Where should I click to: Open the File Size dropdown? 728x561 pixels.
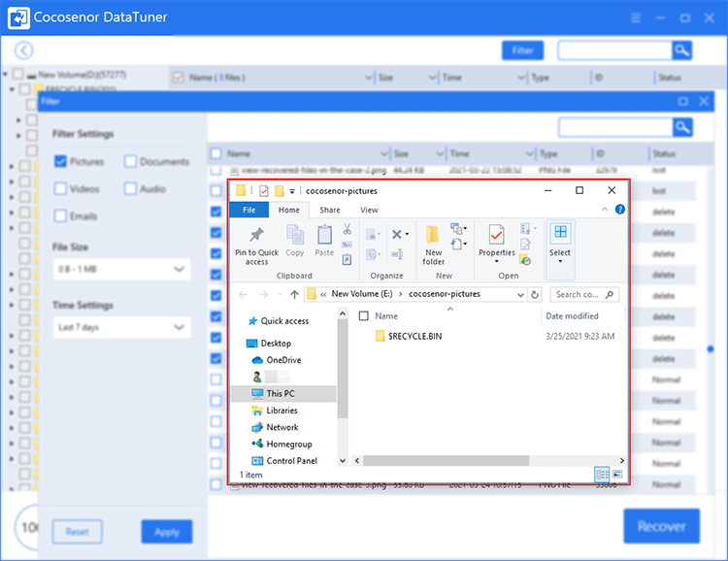tap(121, 270)
